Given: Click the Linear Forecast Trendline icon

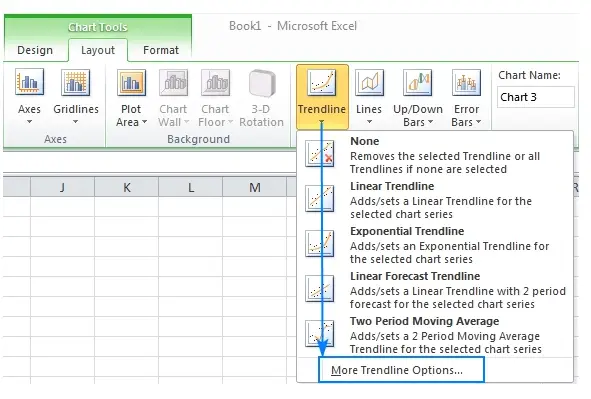Looking at the screenshot, I should (x=320, y=289).
